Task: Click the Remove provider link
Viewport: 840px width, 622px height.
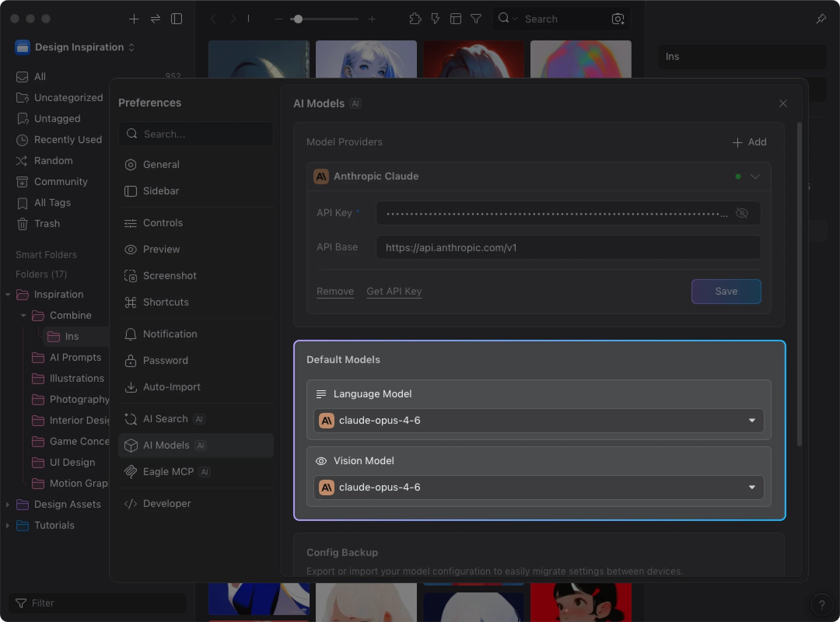Action: [x=335, y=291]
